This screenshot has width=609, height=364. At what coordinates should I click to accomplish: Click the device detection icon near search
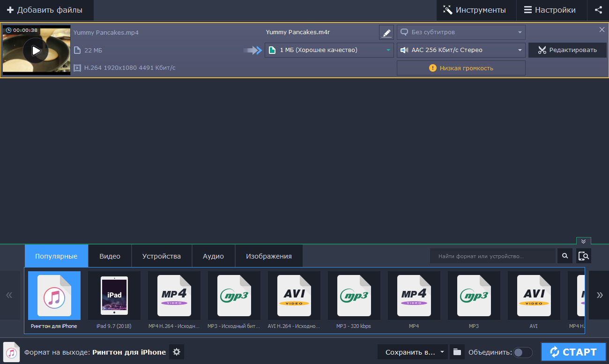583,256
